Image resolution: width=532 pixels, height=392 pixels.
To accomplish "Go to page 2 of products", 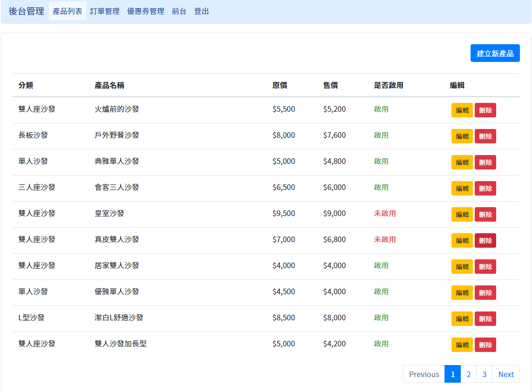I will click(x=468, y=374).
